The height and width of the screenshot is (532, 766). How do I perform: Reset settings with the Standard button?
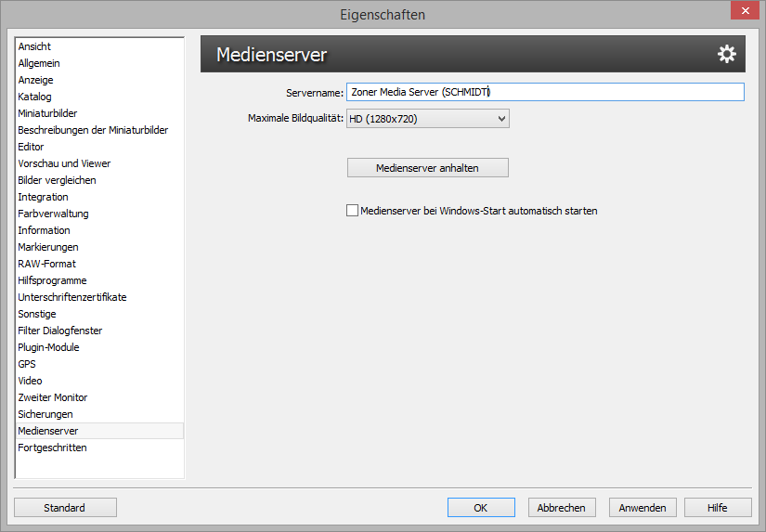65,508
